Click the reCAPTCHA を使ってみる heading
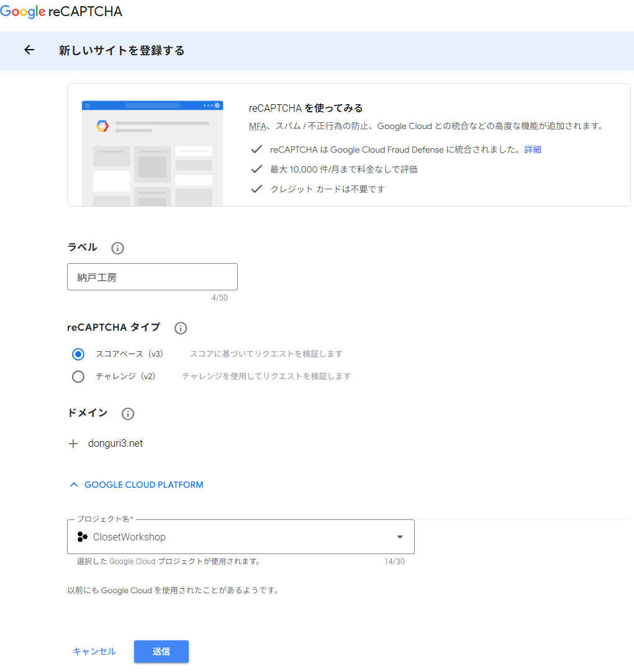 pos(306,108)
